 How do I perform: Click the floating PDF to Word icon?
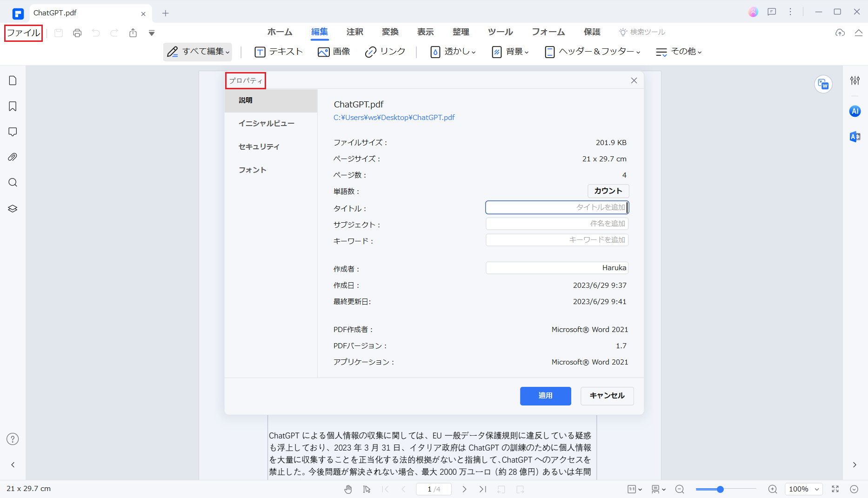click(x=823, y=84)
